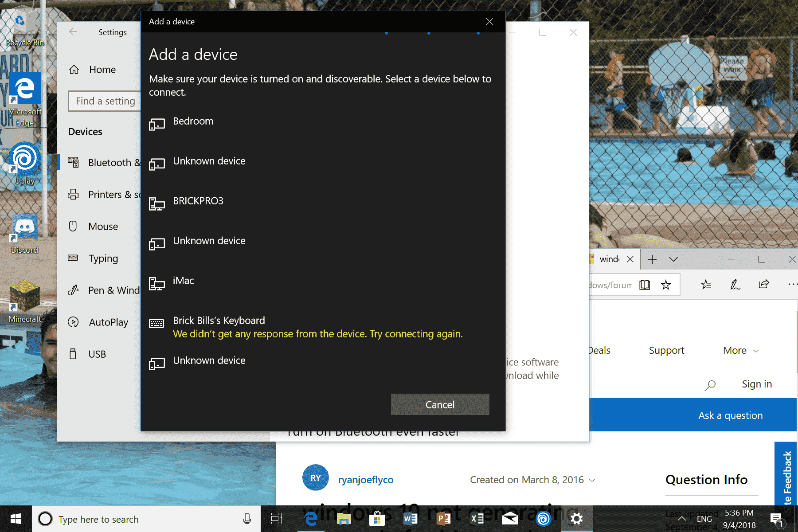
Task: Open the Uplay desktop shortcut
Action: [25, 163]
